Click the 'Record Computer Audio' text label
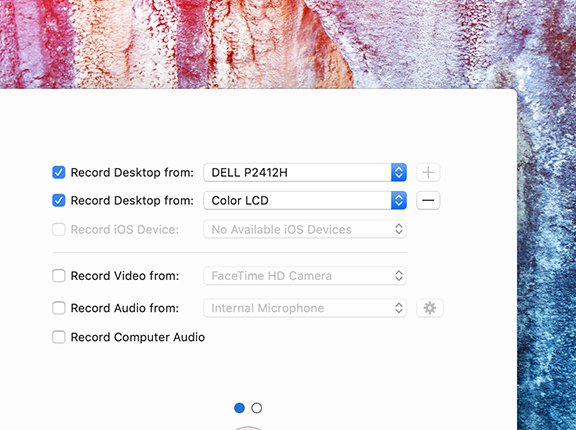Viewport: 576px width, 430px height. (138, 337)
